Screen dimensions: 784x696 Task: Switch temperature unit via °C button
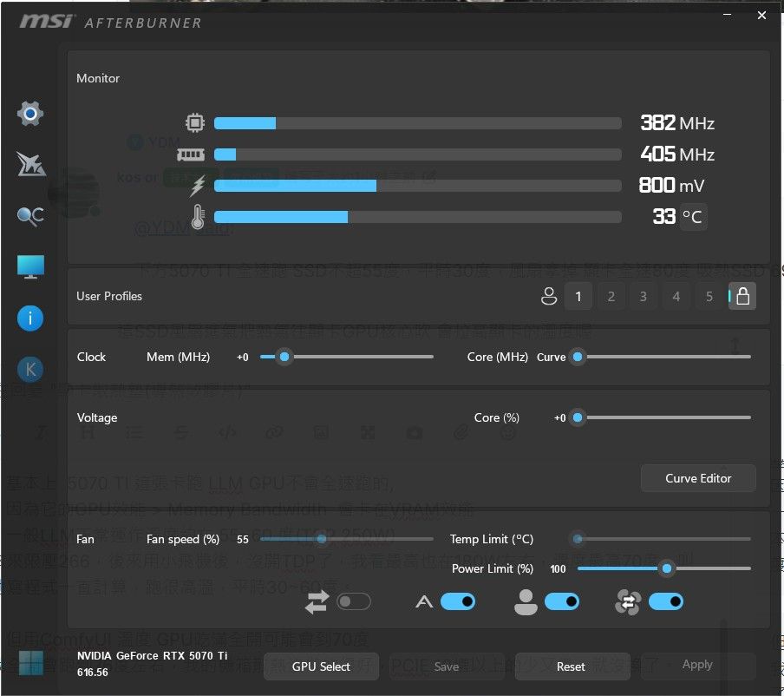692,217
